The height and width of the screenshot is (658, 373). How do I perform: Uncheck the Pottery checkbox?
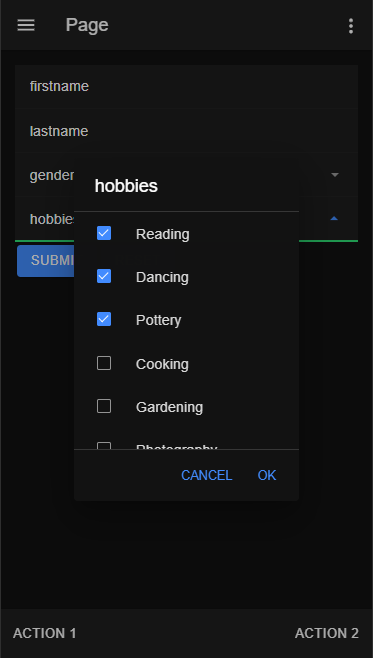pyautogui.click(x=104, y=319)
